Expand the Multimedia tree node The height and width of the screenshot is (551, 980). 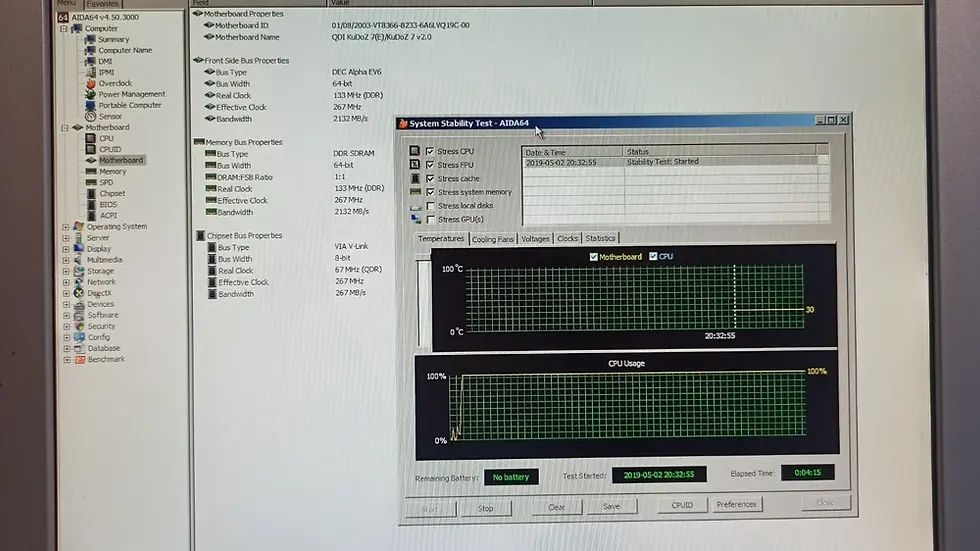click(66, 260)
